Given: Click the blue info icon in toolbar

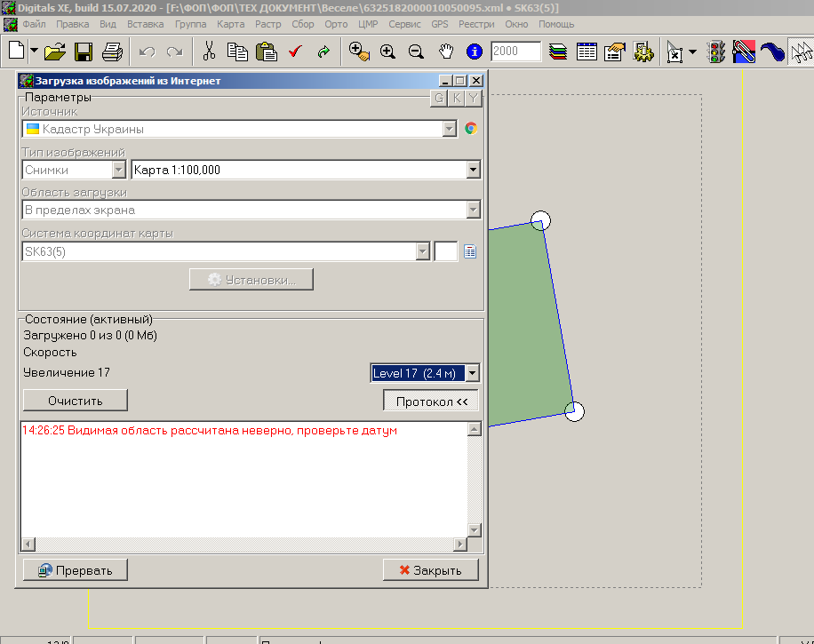Looking at the screenshot, I should tap(475, 52).
